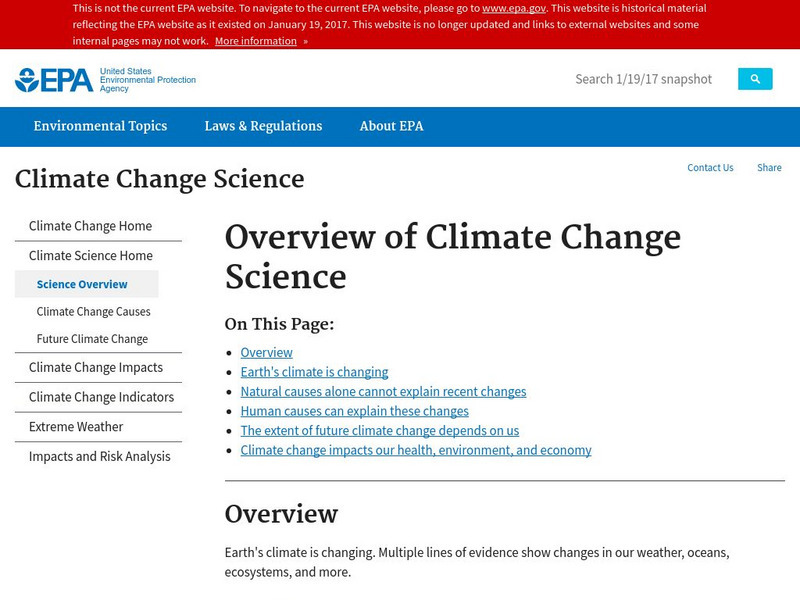
Task: Select Climate Science Home in sidebar
Action: pos(90,256)
